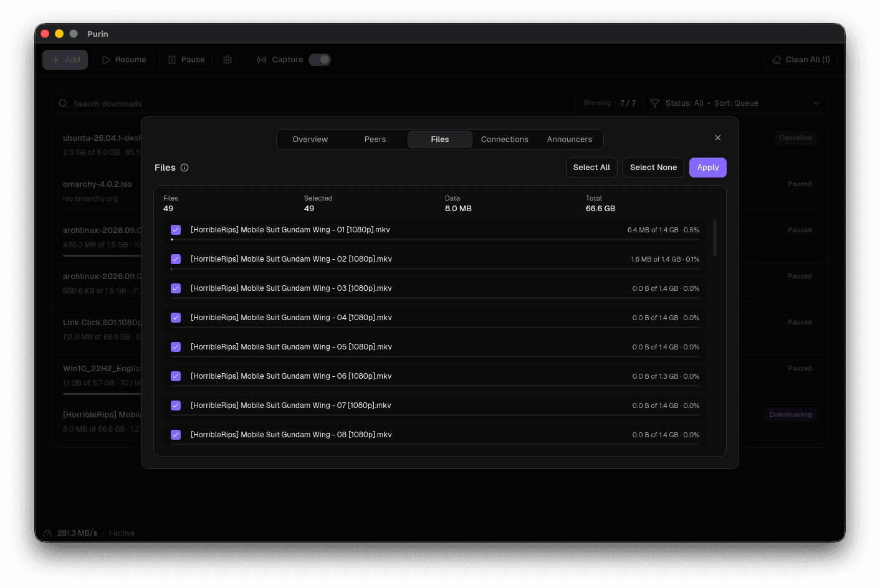Click progress bar of Gundam Wing - 01
This screenshot has height=588, width=880.
[x=435, y=240]
